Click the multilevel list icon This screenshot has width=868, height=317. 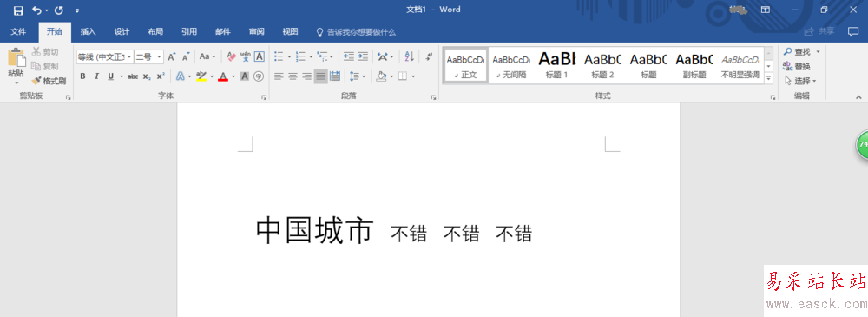[323, 56]
